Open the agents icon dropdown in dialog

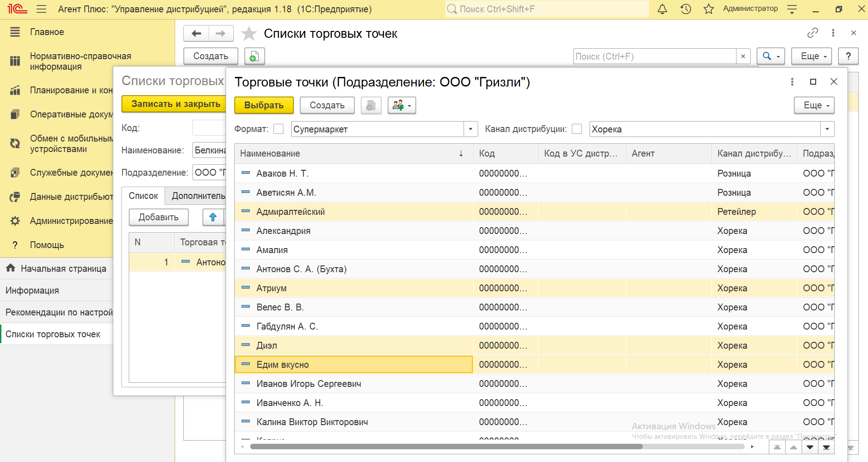402,105
